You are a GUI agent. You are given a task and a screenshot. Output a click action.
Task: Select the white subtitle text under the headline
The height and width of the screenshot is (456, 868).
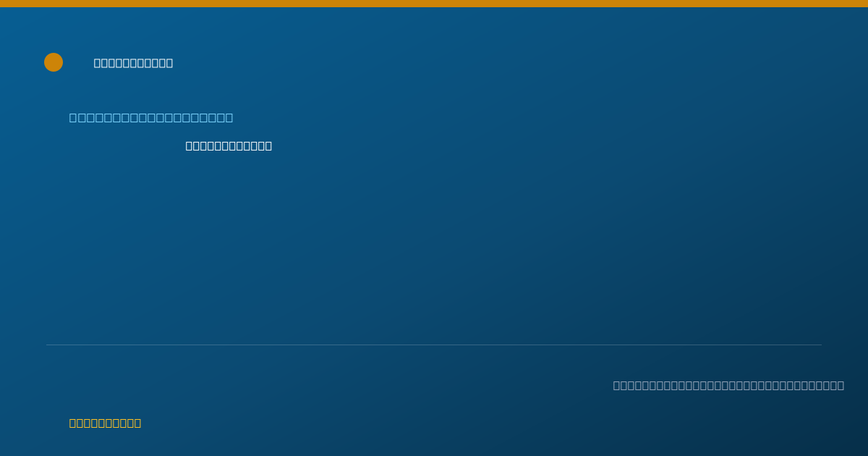click(x=229, y=145)
